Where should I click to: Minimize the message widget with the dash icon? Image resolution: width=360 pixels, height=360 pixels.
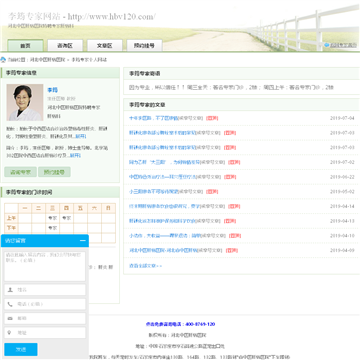(83, 241)
